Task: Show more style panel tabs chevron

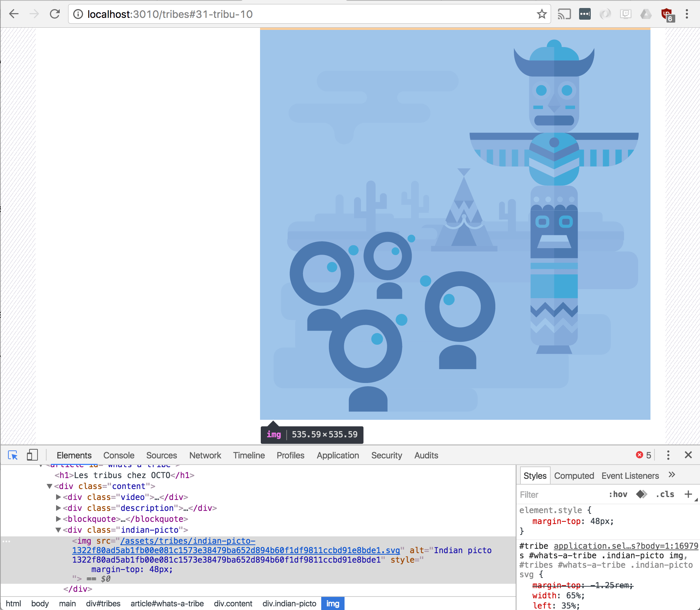Action: click(672, 475)
